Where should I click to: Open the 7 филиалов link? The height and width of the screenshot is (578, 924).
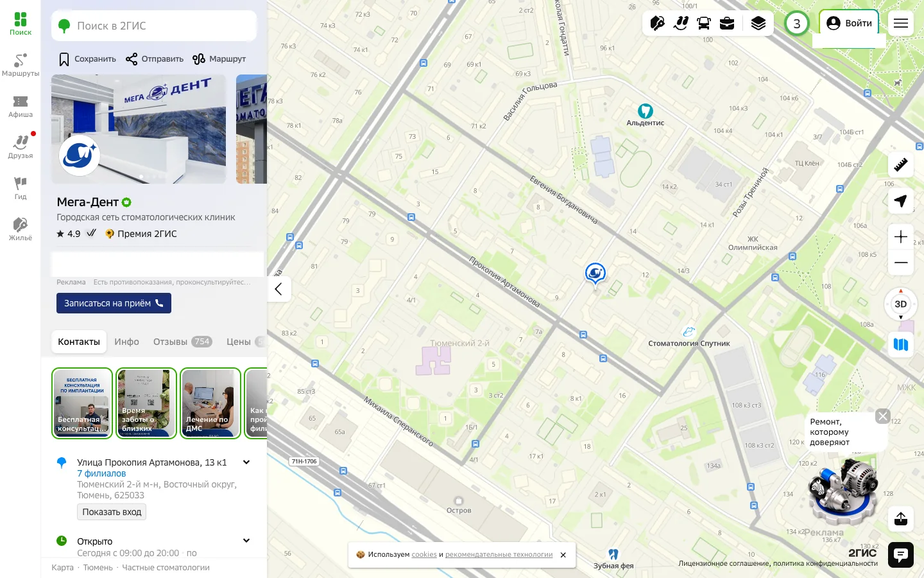point(101,473)
